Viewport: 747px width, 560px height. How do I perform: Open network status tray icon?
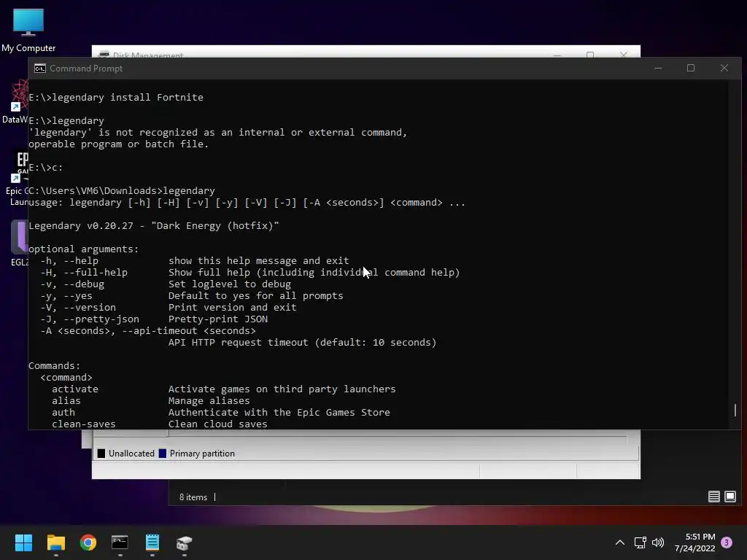tap(640, 542)
